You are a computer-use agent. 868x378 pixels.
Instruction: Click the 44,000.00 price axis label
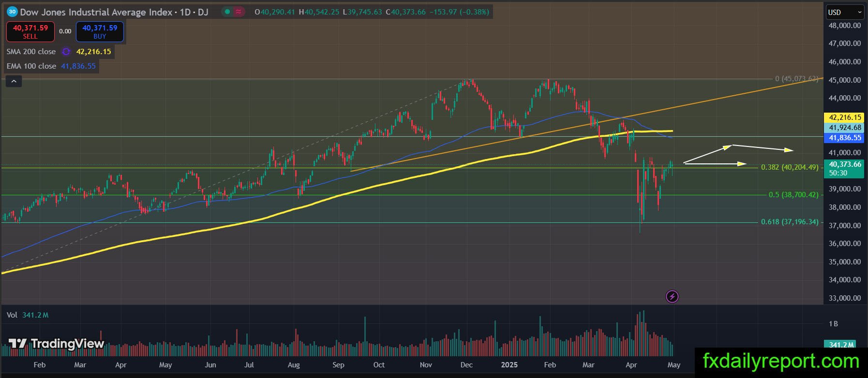tap(845, 98)
